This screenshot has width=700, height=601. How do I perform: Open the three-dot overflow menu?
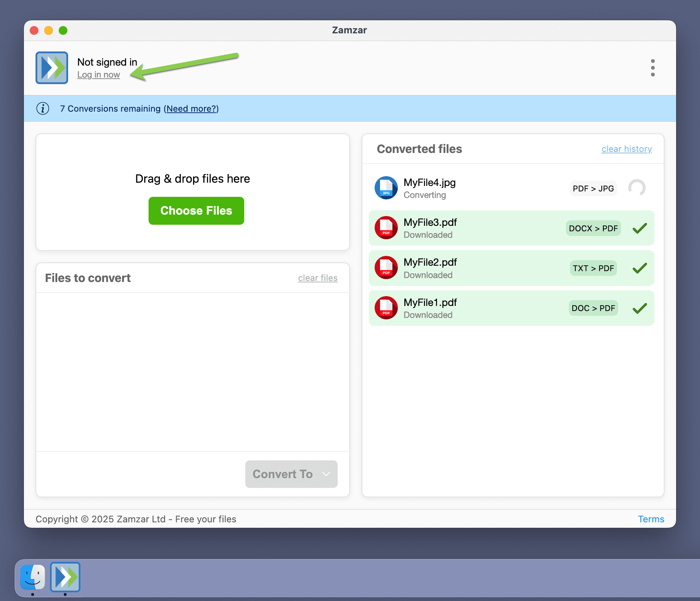click(653, 68)
